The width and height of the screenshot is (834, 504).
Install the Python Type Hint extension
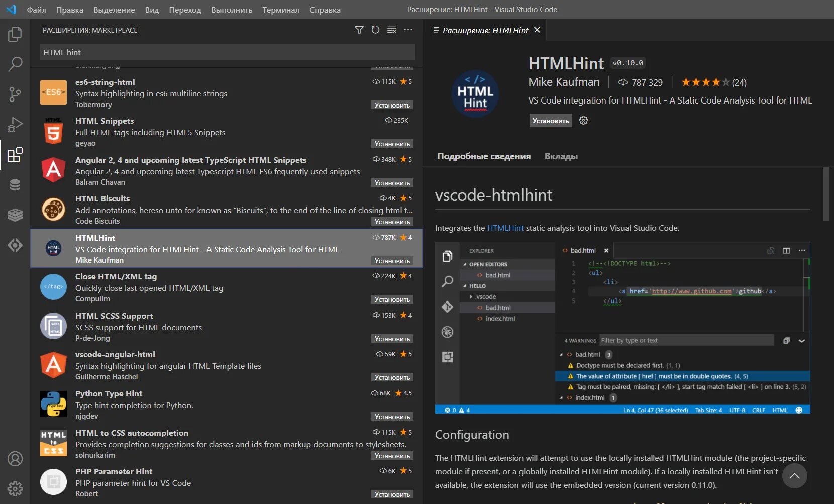[x=392, y=417]
